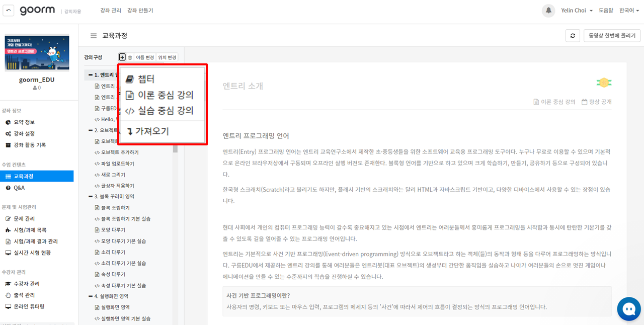Click the plus icon to add lecture item

coord(122,57)
